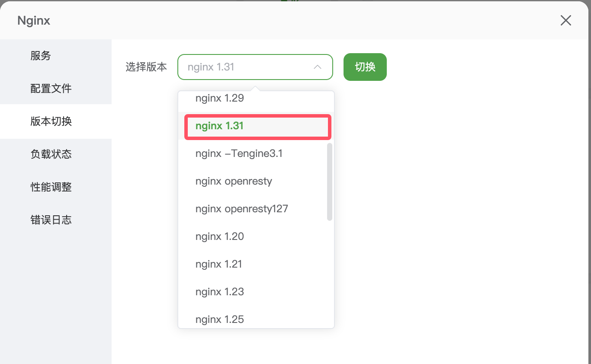This screenshot has width=591, height=364.
Task: View the 错误日志 tab
Action: click(x=56, y=220)
